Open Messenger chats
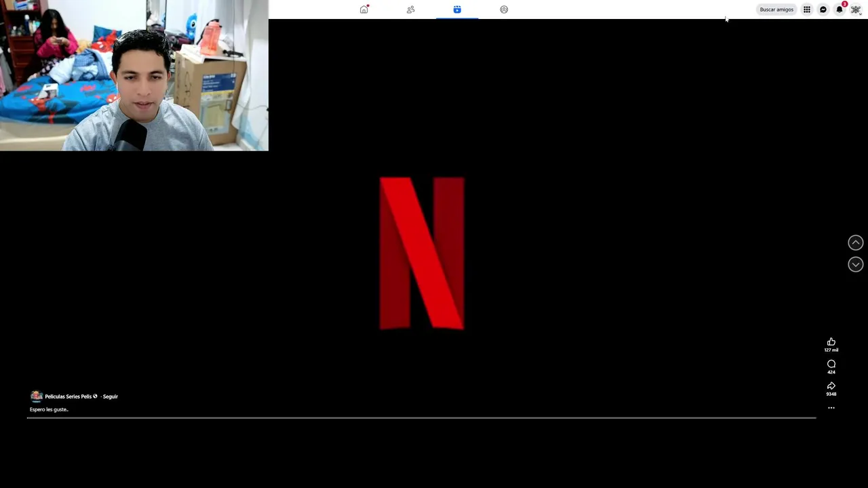Image resolution: width=868 pixels, height=488 pixels. click(x=823, y=9)
